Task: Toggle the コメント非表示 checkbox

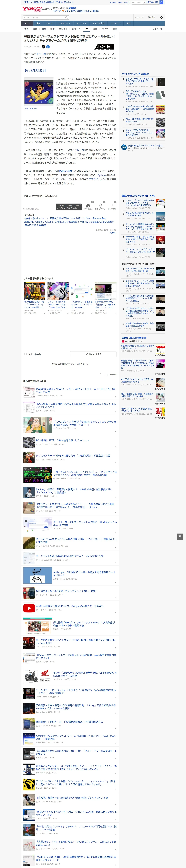Action: [x=102, y=374]
